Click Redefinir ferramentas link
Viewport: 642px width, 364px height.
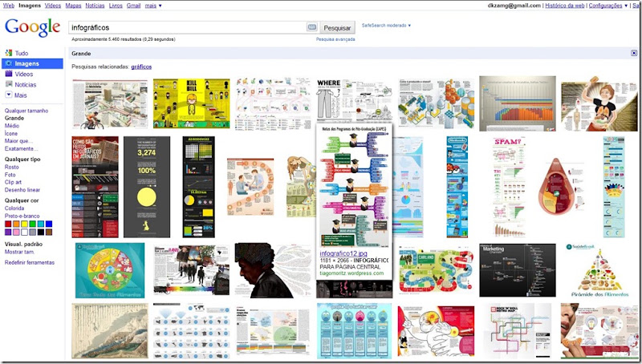pyautogui.click(x=30, y=262)
